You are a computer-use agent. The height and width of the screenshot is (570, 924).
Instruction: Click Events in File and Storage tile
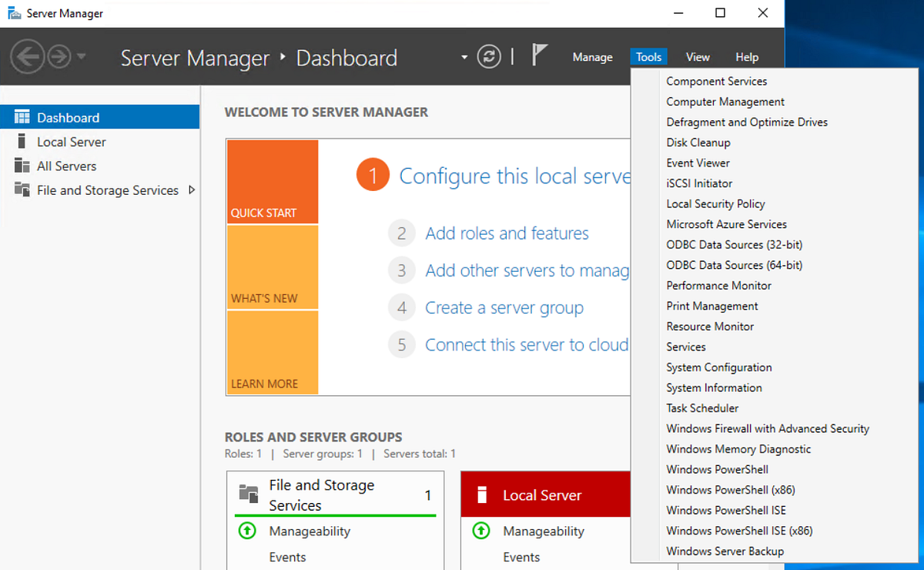click(x=287, y=557)
